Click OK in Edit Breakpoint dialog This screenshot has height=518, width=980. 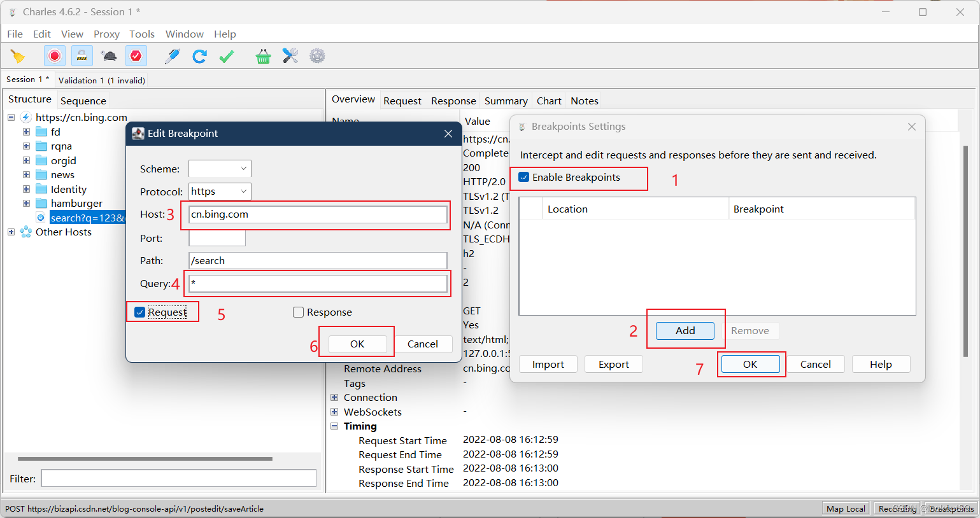tap(357, 344)
